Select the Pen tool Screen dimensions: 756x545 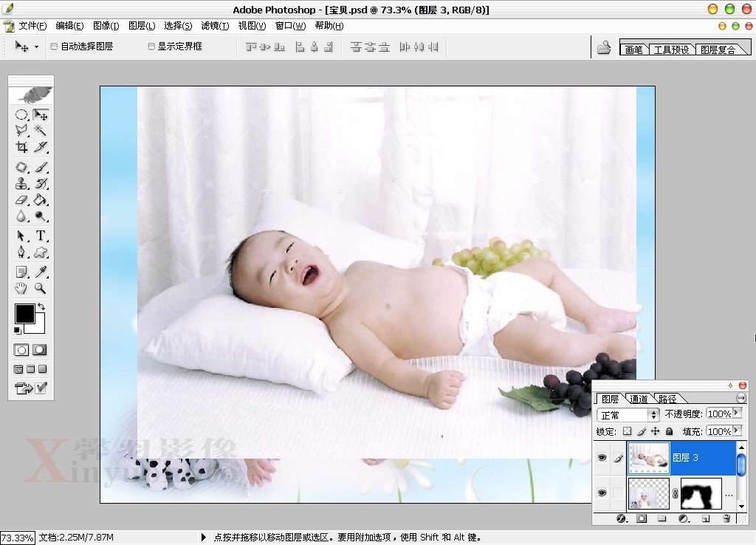click(x=21, y=253)
